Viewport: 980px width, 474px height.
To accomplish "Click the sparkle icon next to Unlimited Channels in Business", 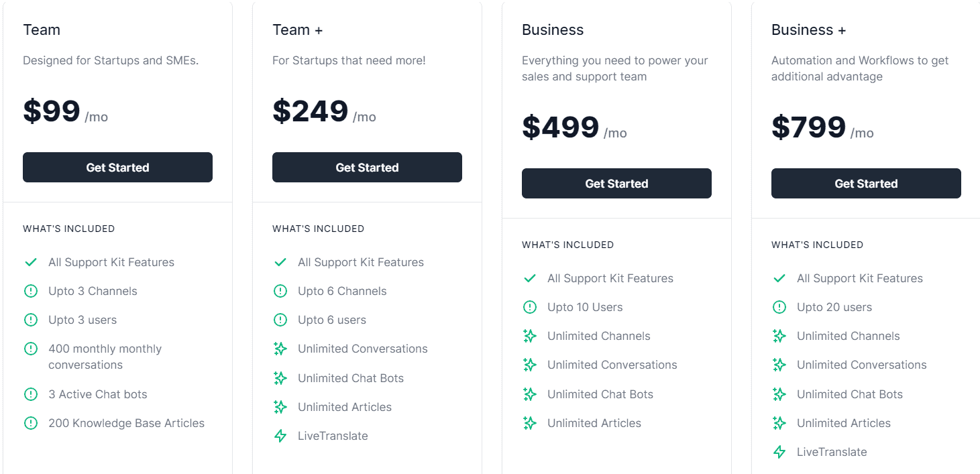I will [530, 336].
